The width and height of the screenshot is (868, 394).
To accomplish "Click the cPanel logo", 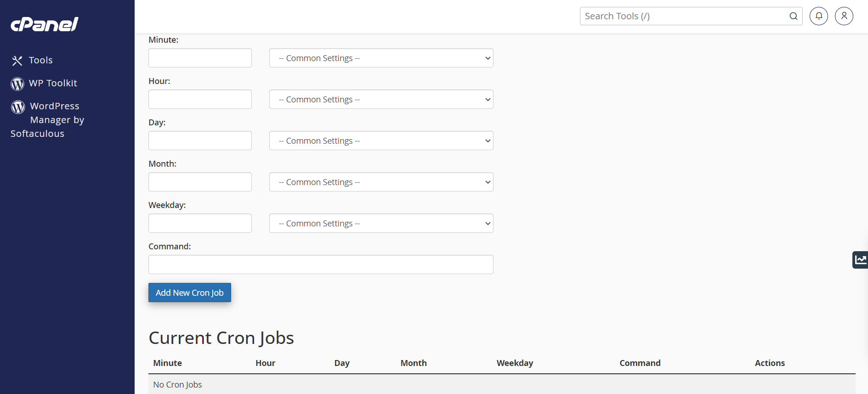I will click(45, 24).
